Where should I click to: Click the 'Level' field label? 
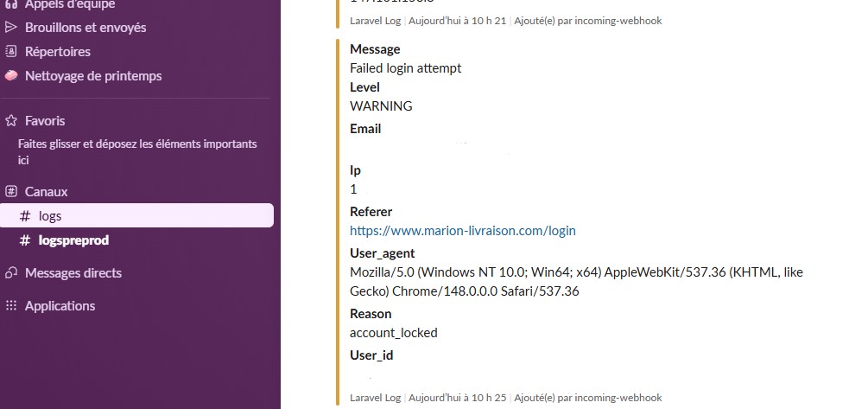point(364,87)
